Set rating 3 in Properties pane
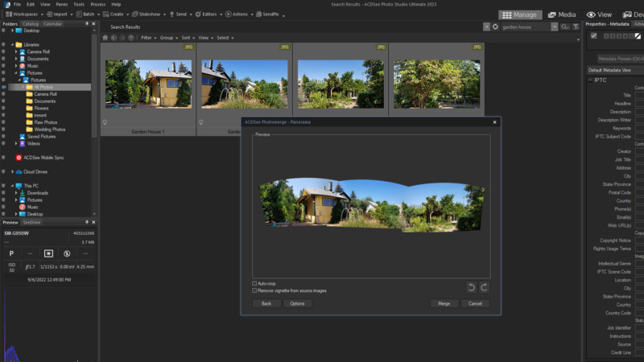This screenshot has width=644, height=362. click(619, 36)
